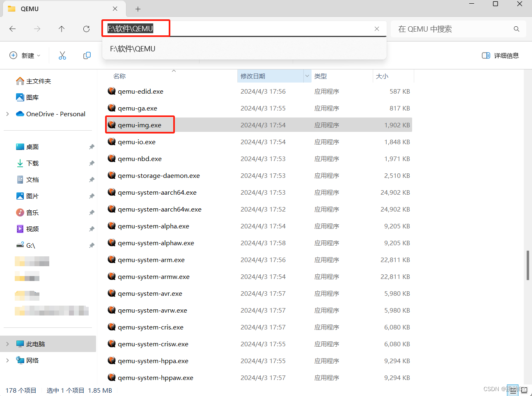Expand the 此电脑 tree node

8,344
